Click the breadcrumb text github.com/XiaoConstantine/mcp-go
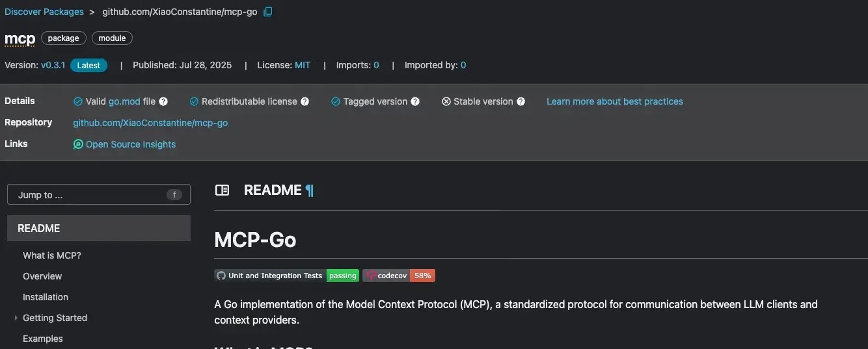This screenshot has height=349, width=868. pos(180,12)
